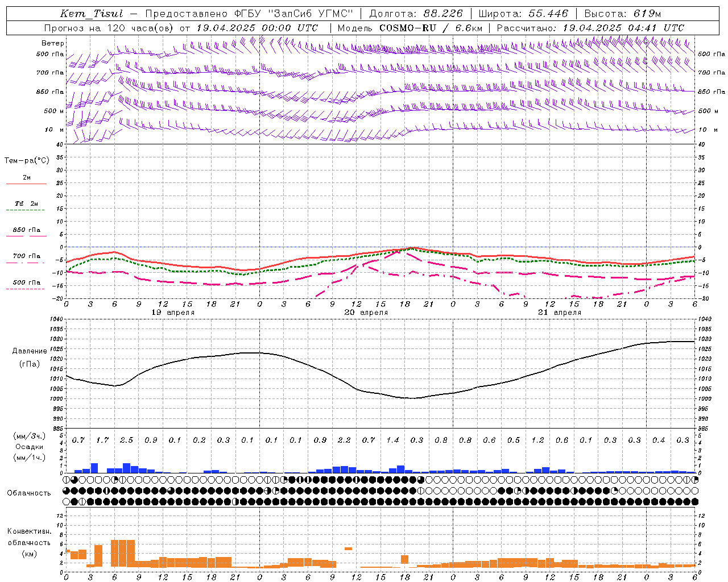Click the Рассчитано: 19.04.2025 04:41 UTC timestamp

[590, 28]
